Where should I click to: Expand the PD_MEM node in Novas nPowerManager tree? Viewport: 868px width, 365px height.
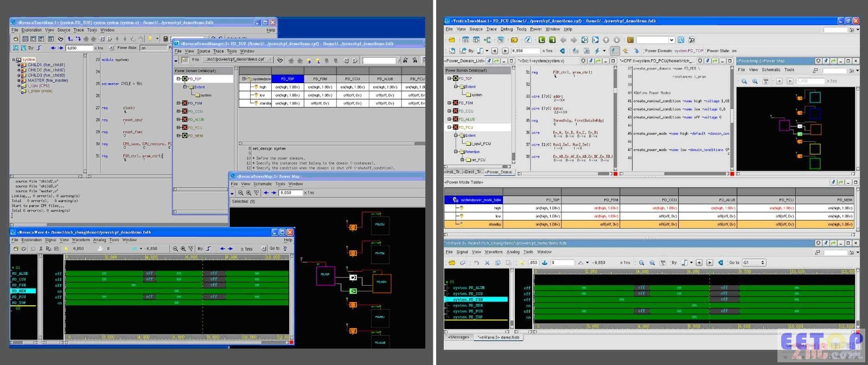point(178,136)
